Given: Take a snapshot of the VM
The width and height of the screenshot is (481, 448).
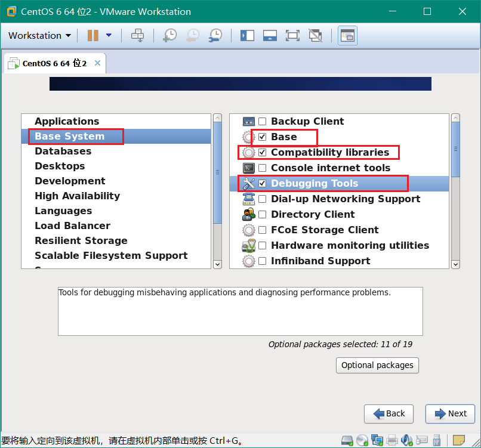Looking at the screenshot, I should (x=169, y=36).
